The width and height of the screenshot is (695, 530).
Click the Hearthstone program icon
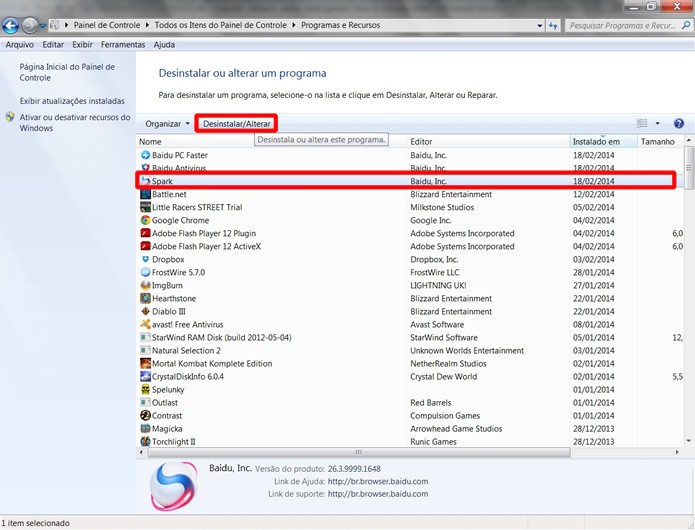coord(145,298)
